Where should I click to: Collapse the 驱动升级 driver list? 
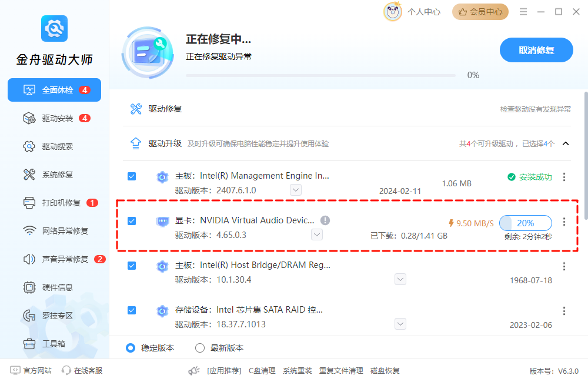coord(565,143)
